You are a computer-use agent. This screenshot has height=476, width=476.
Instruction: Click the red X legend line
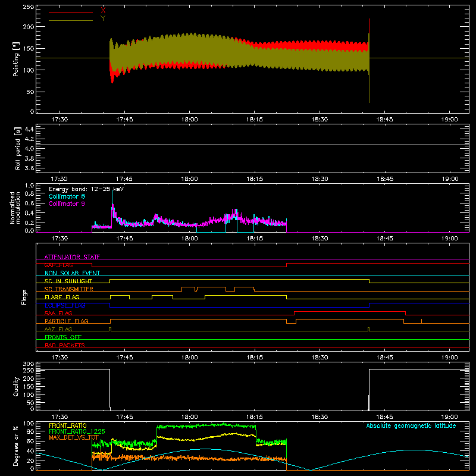pyautogui.click(x=71, y=12)
